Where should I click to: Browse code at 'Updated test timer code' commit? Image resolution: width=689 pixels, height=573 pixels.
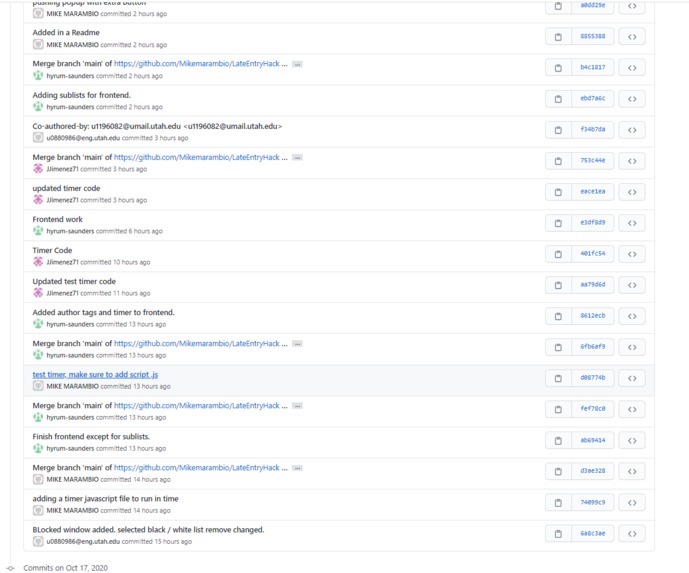coord(632,285)
